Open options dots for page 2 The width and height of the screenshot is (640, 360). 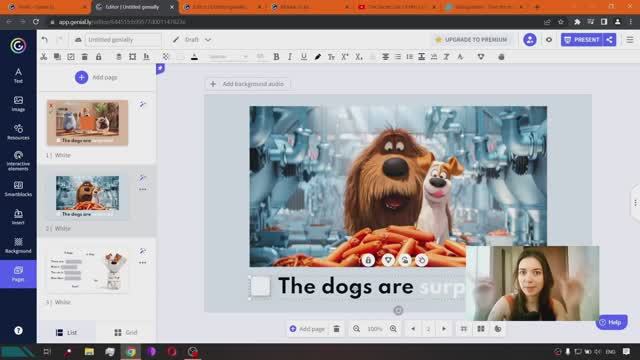point(142,189)
